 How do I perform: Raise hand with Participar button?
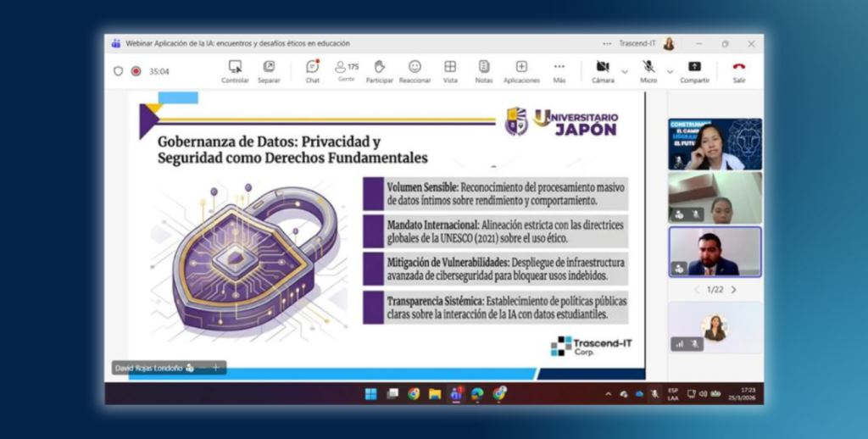pyautogui.click(x=379, y=70)
